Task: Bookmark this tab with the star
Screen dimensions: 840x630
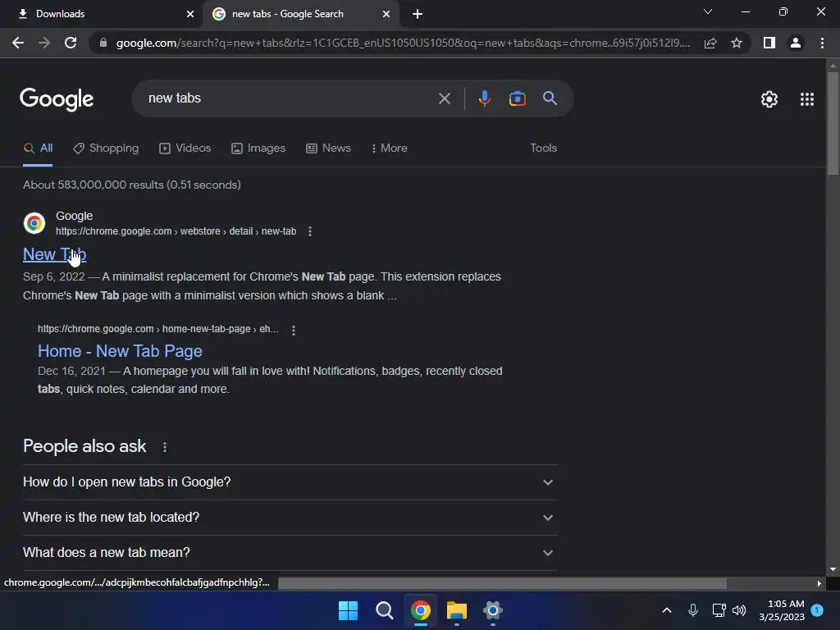Action: pos(737,43)
